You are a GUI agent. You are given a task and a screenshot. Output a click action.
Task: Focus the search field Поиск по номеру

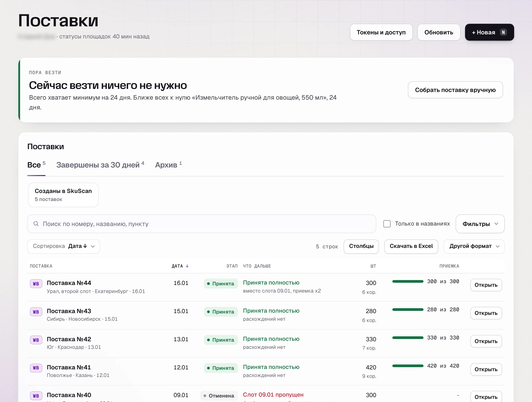pos(202,224)
